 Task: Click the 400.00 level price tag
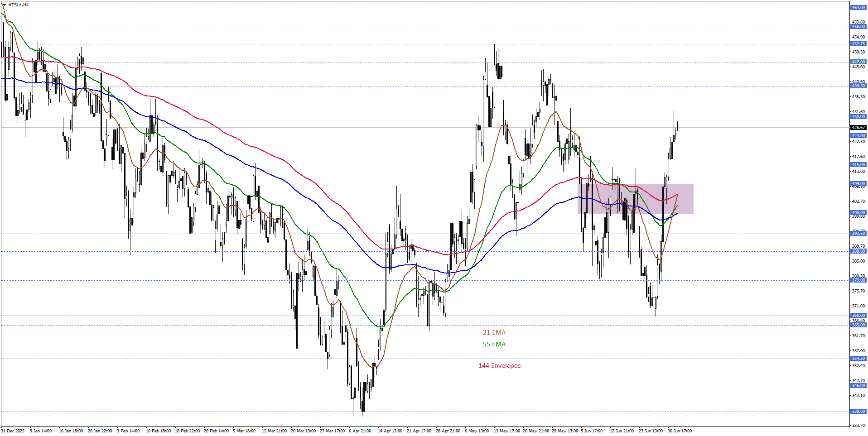point(858,213)
